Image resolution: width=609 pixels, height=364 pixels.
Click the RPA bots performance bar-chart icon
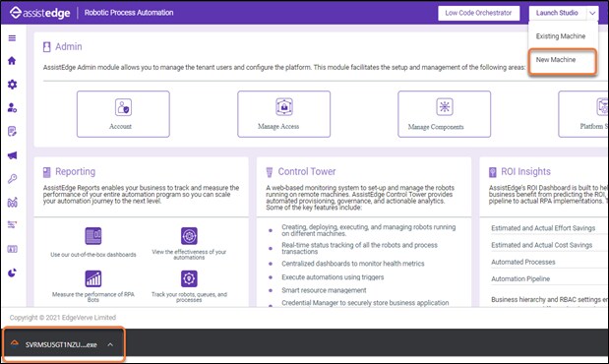pos(93,278)
